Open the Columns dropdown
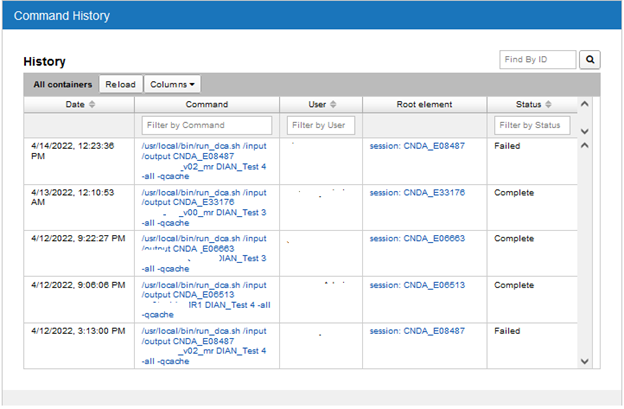This screenshot has height=409, width=624. tap(172, 84)
